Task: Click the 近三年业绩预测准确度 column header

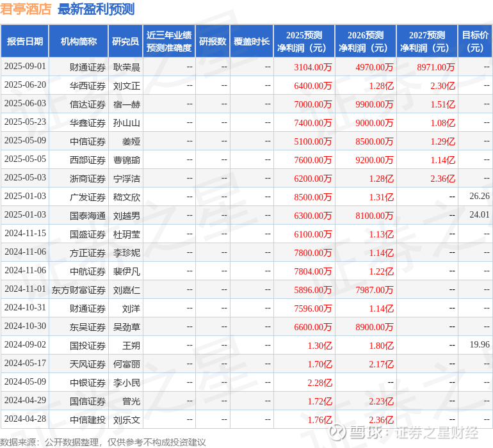Action: (169, 41)
